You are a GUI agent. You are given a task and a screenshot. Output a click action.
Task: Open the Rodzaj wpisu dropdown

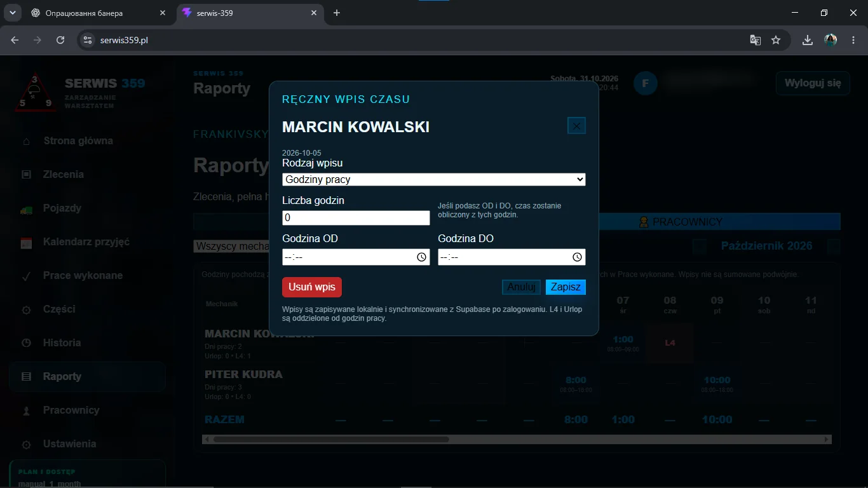click(434, 179)
